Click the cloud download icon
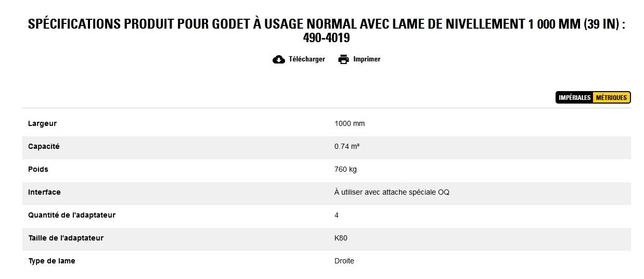The height and width of the screenshot is (279, 644). point(278,59)
